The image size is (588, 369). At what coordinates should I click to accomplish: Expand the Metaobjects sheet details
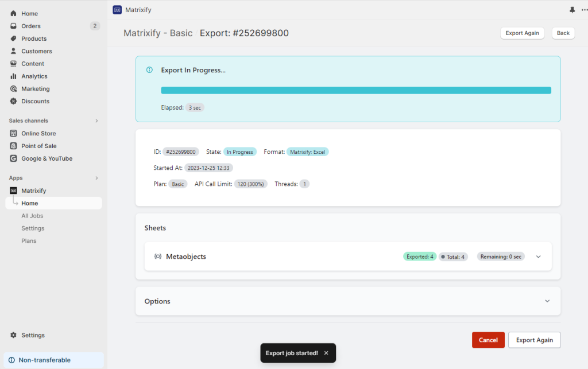[x=538, y=257]
